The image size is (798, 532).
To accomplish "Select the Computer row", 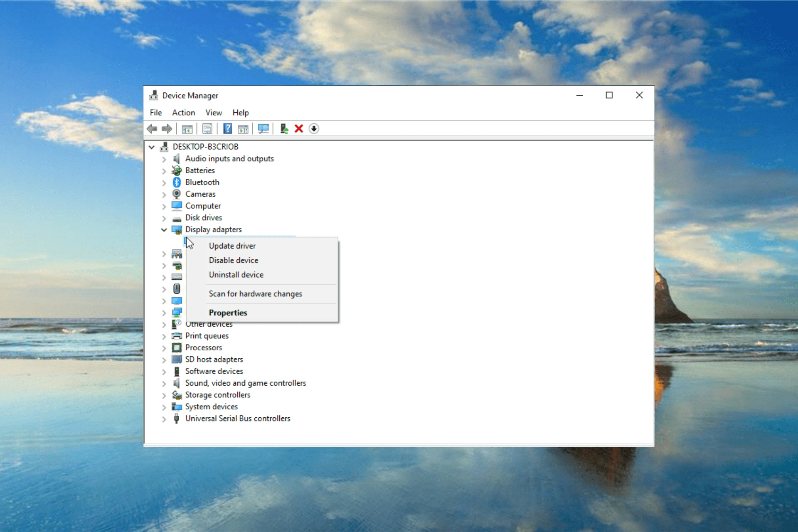I will click(x=203, y=206).
